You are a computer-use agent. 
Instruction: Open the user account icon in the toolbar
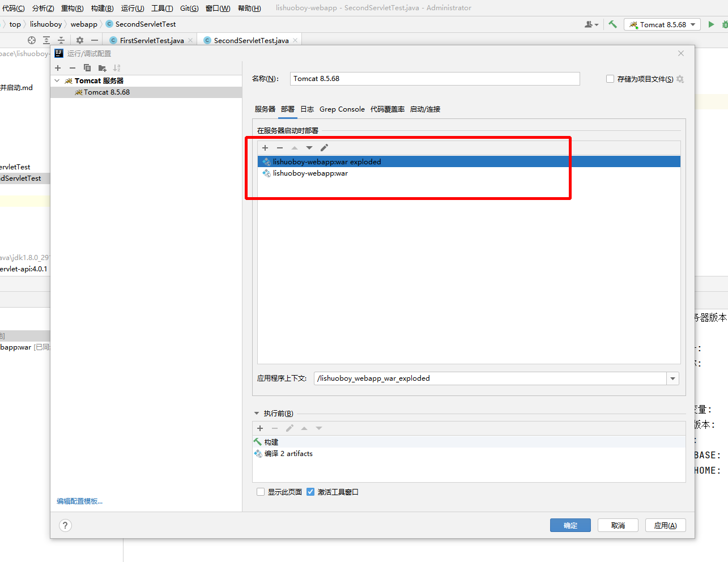pyautogui.click(x=591, y=24)
